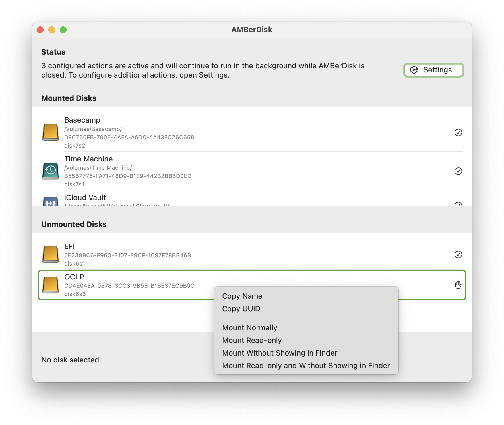Select Mount Read-only and Without Showing in Finder
This screenshot has height=425, width=504.
[306, 365]
